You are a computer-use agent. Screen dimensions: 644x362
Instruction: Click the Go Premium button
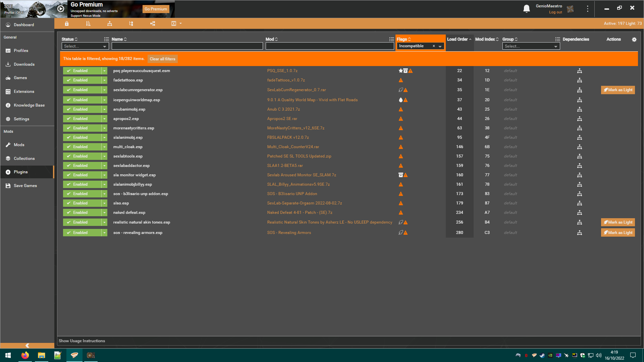[x=156, y=9]
